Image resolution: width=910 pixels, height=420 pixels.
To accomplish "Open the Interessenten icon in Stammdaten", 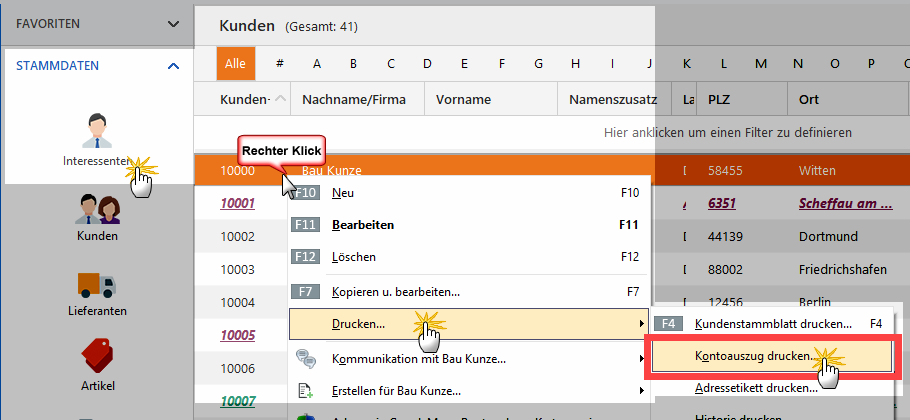I will pos(97,131).
